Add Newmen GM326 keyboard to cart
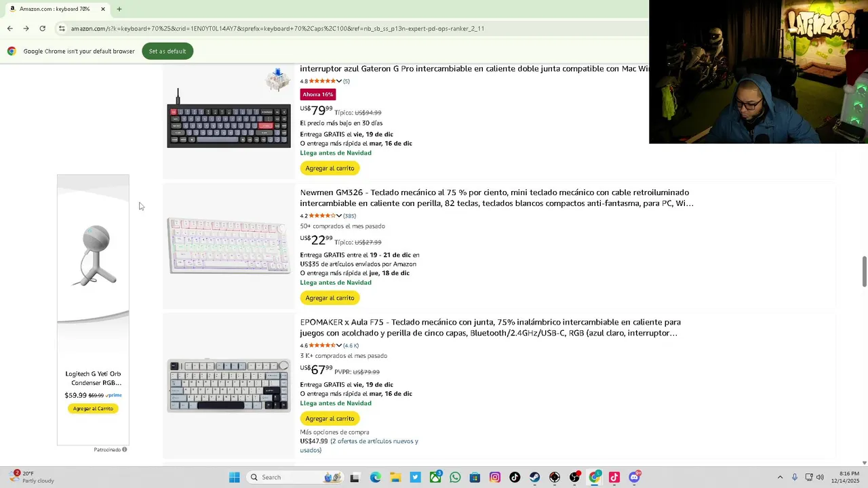 coord(330,298)
